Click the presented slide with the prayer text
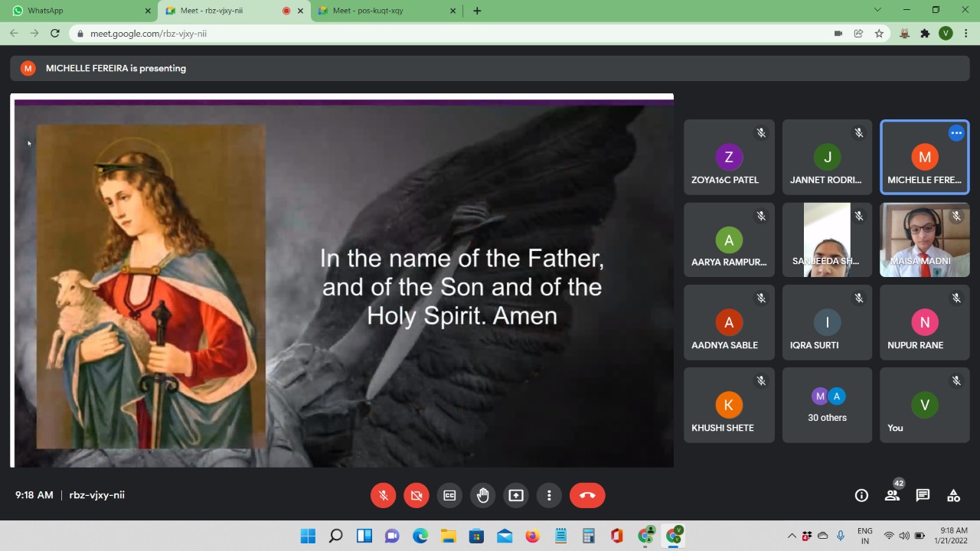The height and width of the screenshot is (551, 980). click(342, 281)
